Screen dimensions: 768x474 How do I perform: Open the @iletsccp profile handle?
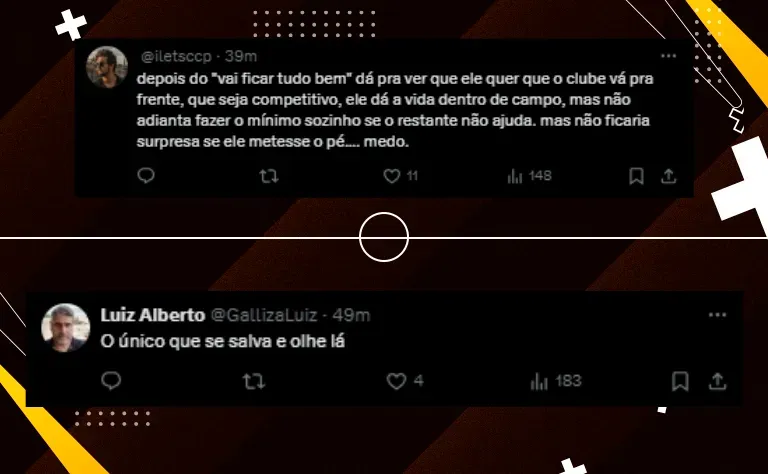click(x=176, y=56)
